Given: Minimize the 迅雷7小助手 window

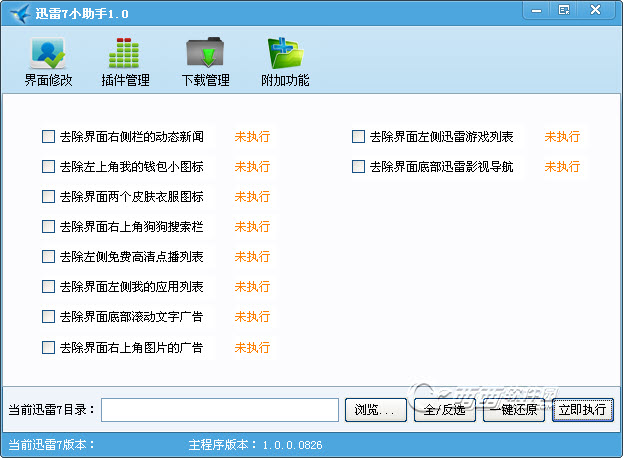Looking at the screenshot, I should (537, 10).
